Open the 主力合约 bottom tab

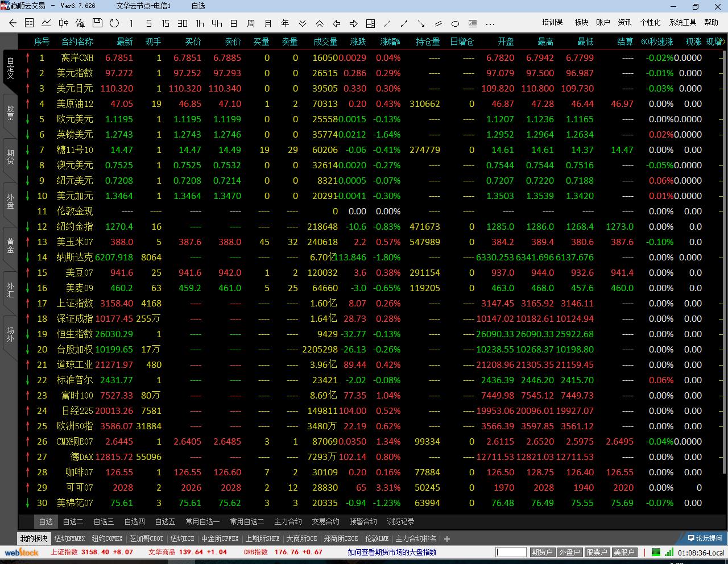(x=288, y=521)
